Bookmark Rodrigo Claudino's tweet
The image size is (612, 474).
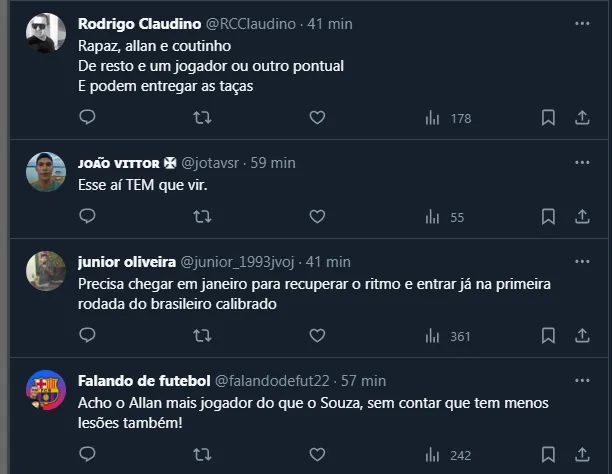(x=548, y=118)
